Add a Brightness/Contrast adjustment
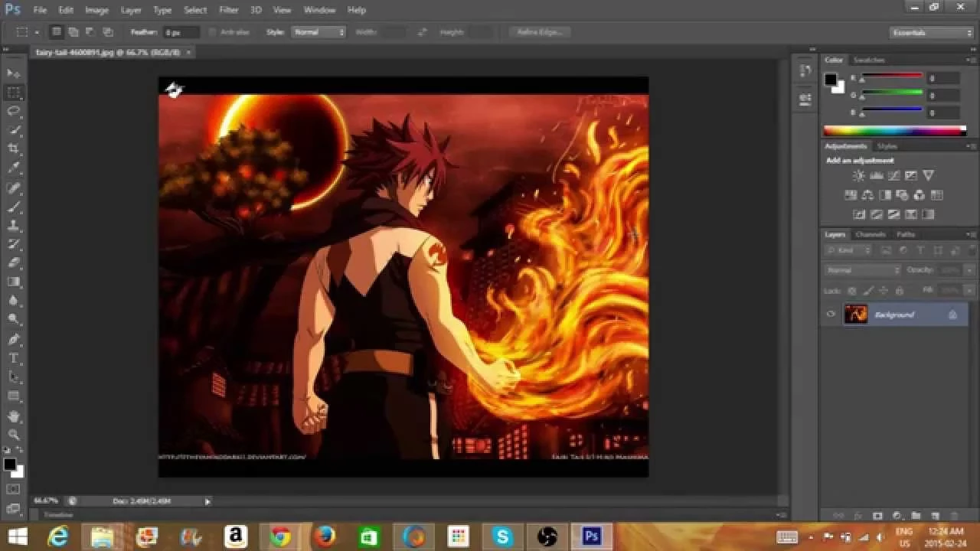 pyautogui.click(x=859, y=176)
